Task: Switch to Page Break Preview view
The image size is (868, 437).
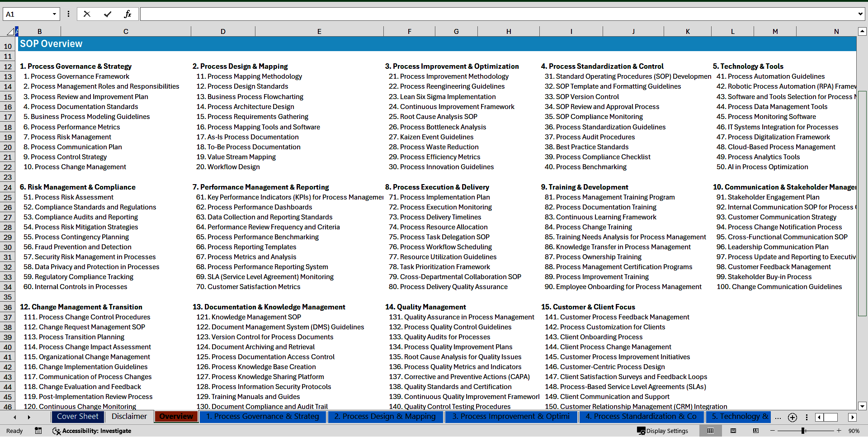Action: pos(756,431)
